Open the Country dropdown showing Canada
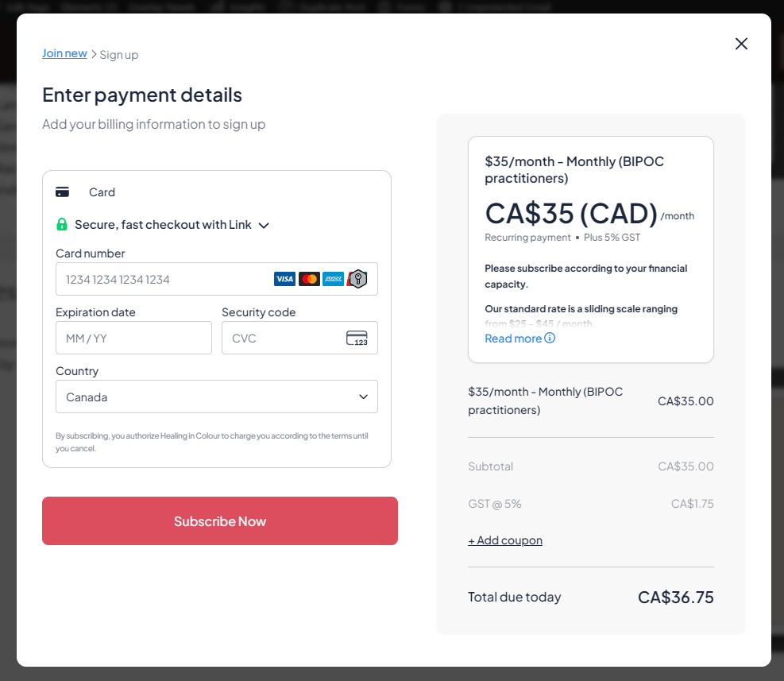Viewport: 784px width, 681px height. click(x=216, y=397)
